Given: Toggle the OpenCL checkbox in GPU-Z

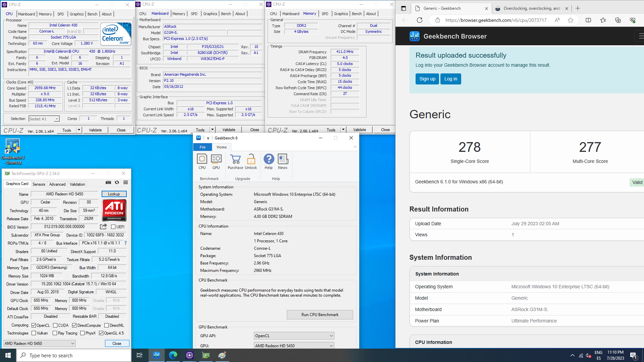Looking at the screenshot, I should 34,325.
